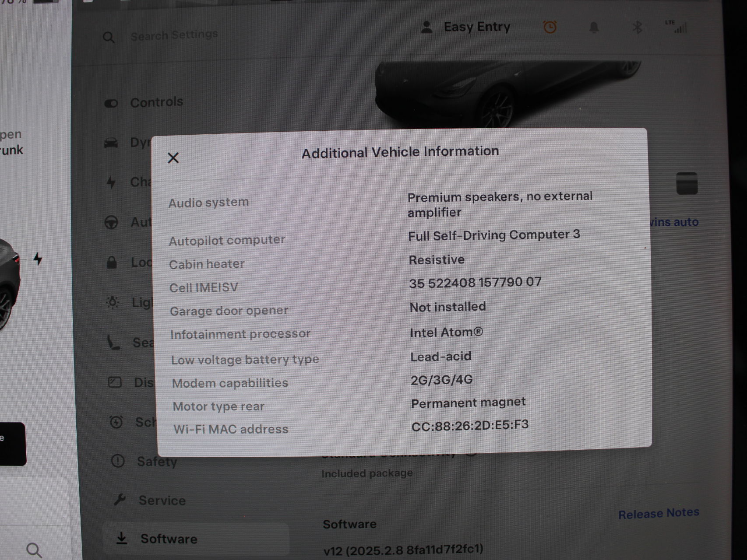Click the Lead-acid battery type value

click(440, 357)
